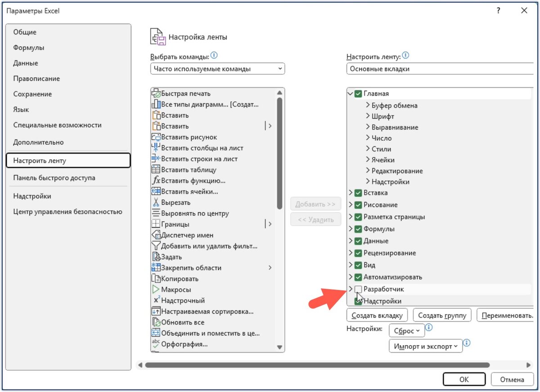Open the Выбрать команды dropdown list

tap(217, 69)
